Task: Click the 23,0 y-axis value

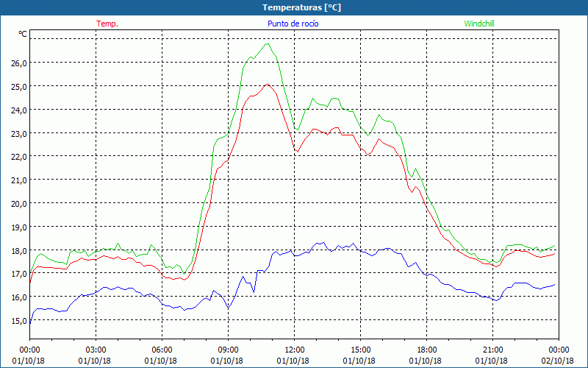Action: coord(19,133)
